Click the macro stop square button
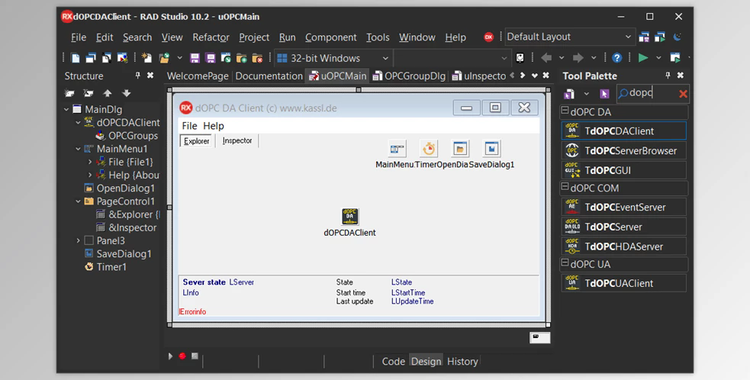 [195, 356]
